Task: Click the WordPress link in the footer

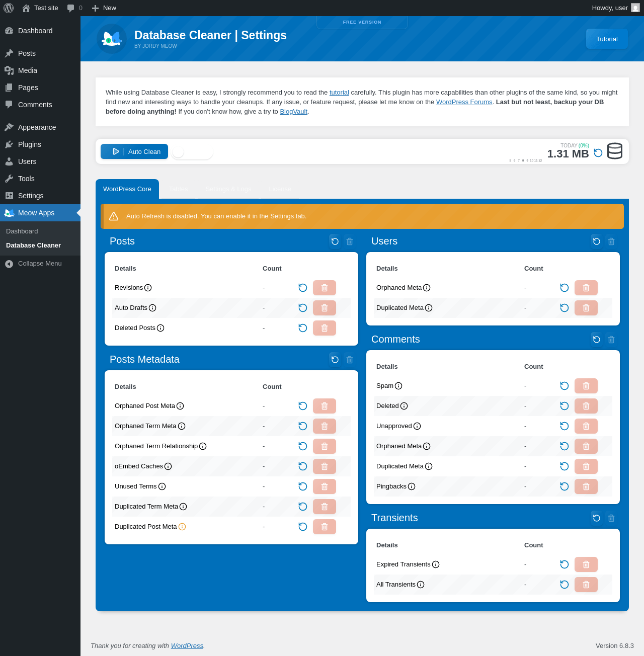Action: tap(187, 646)
